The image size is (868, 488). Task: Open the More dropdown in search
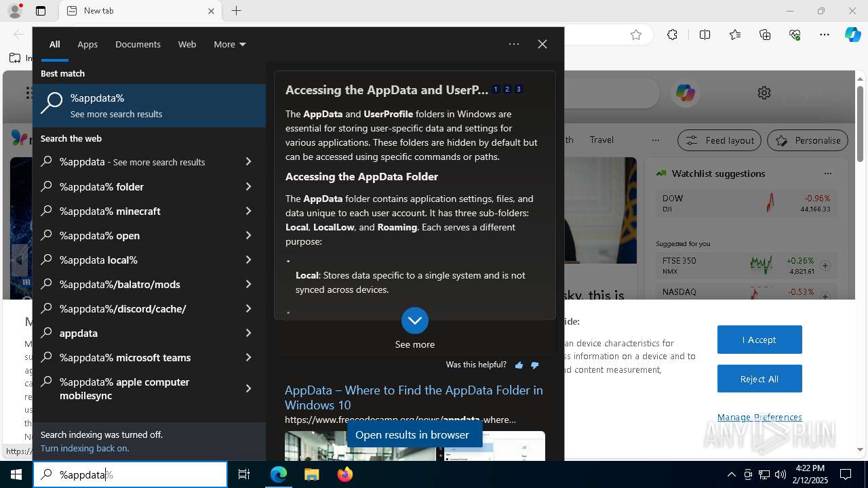(230, 44)
